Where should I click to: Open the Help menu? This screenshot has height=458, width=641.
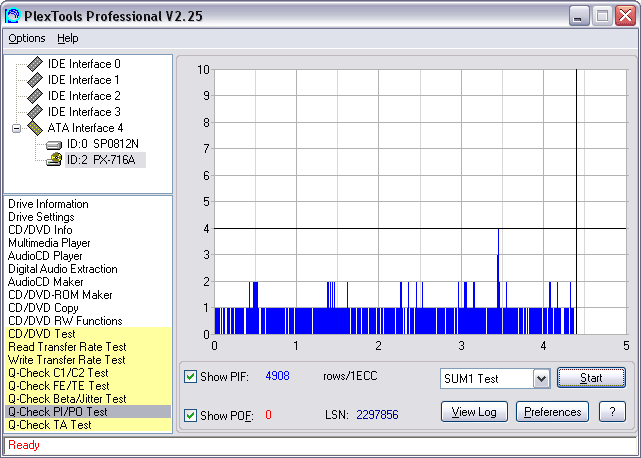[x=67, y=38]
